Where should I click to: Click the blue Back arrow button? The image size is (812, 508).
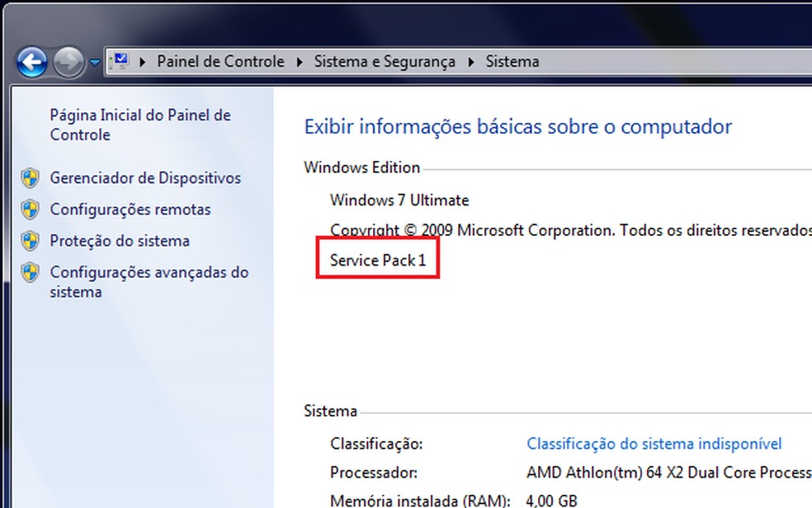point(32,61)
